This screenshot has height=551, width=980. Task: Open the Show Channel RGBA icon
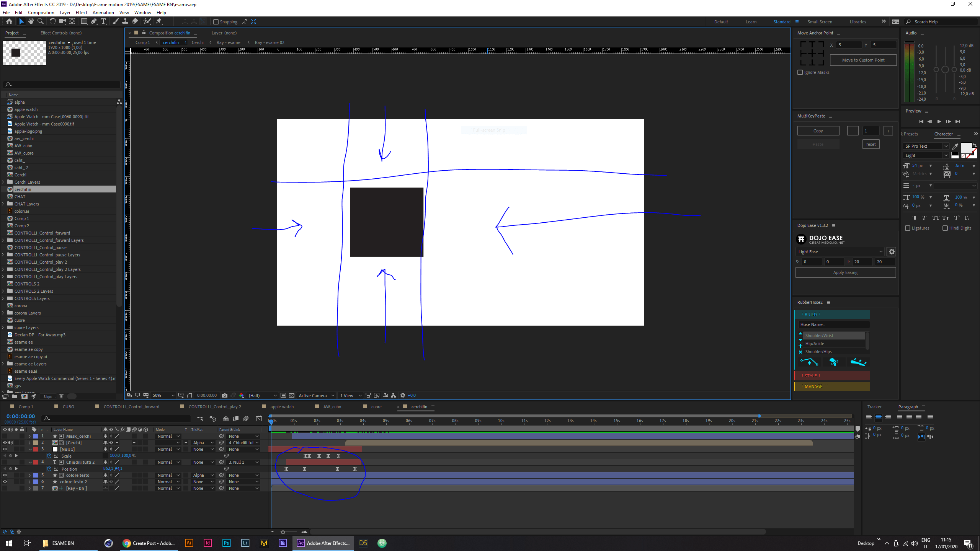(242, 395)
